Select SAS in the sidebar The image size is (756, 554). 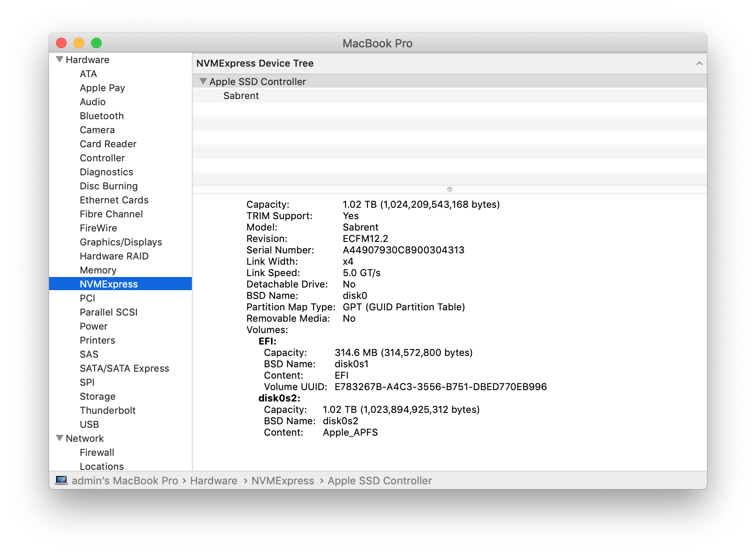[89, 354]
